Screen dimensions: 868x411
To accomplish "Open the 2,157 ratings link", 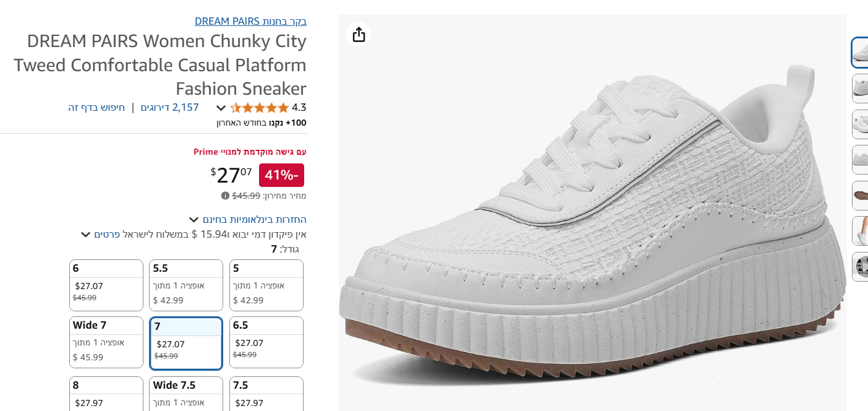I will [169, 107].
